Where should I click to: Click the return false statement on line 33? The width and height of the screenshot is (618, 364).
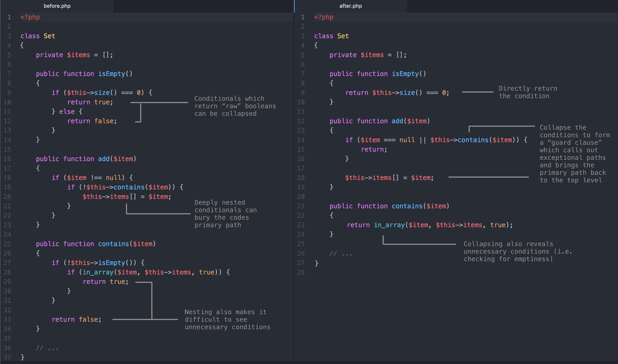[77, 319]
